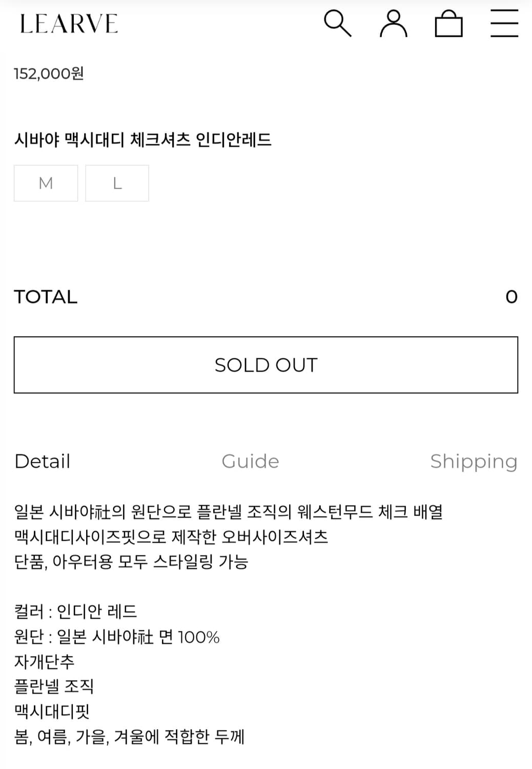
Task: Switch to the Guide tab
Action: [x=250, y=461]
